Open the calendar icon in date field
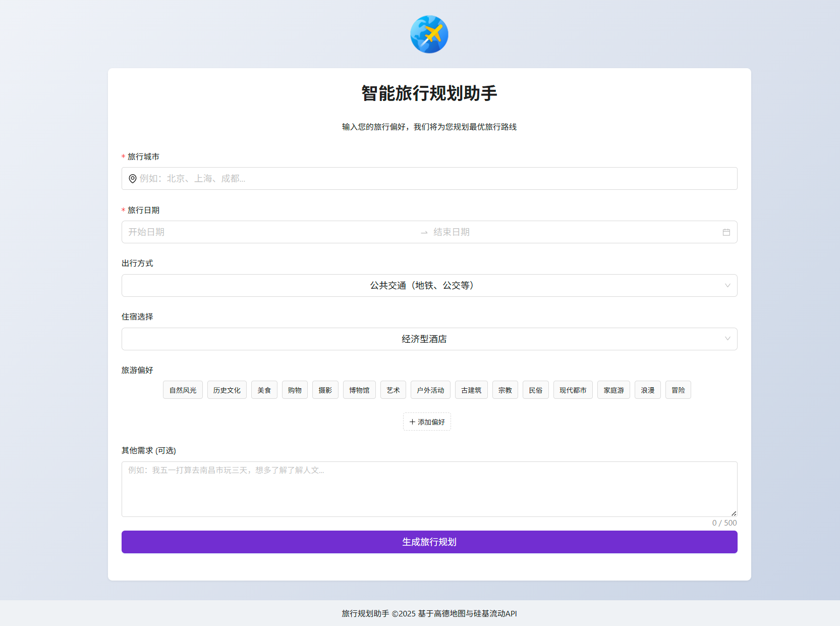 [726, 232]
